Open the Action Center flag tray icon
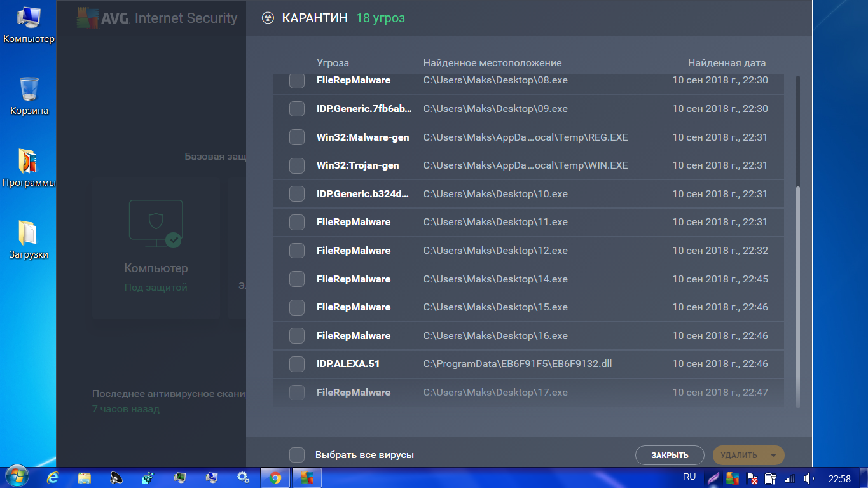868x488 pixels. click(752, 478)
